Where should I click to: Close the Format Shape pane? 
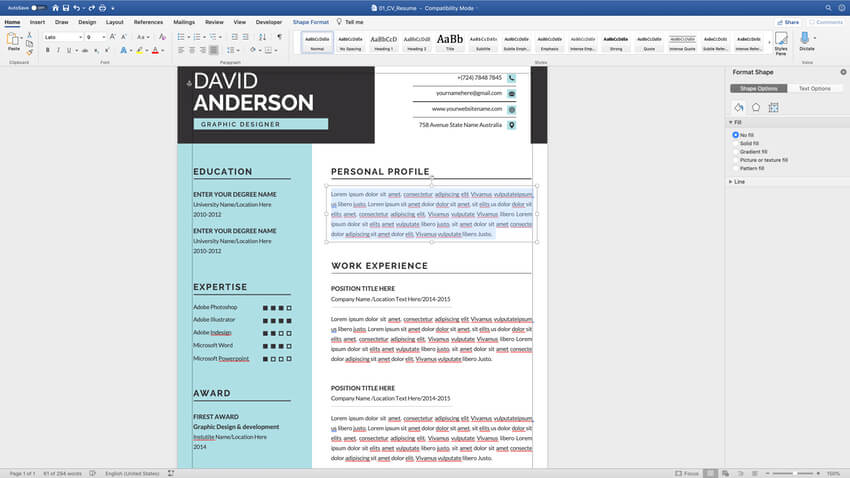tap(843, 72)
